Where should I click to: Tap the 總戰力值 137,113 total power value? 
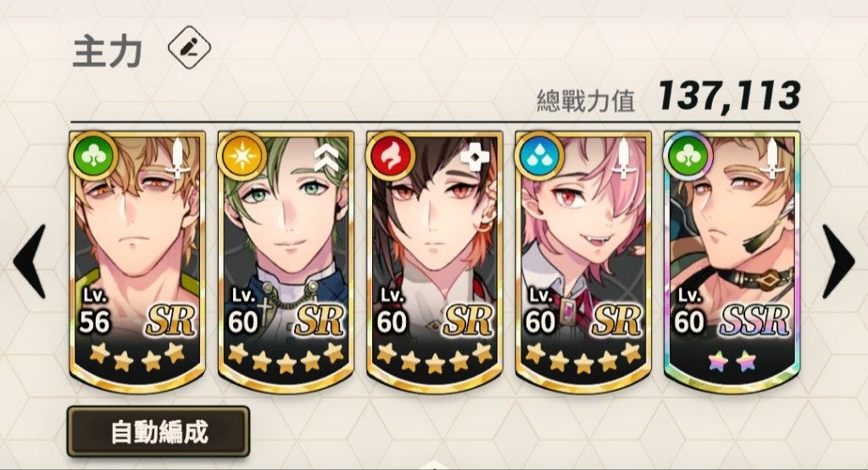669,97
